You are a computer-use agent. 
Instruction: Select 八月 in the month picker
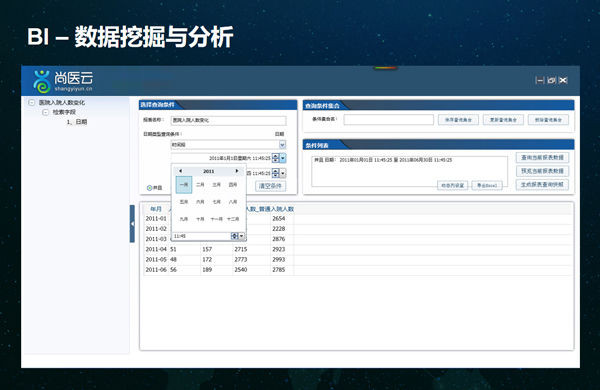(x=233, y=202)
